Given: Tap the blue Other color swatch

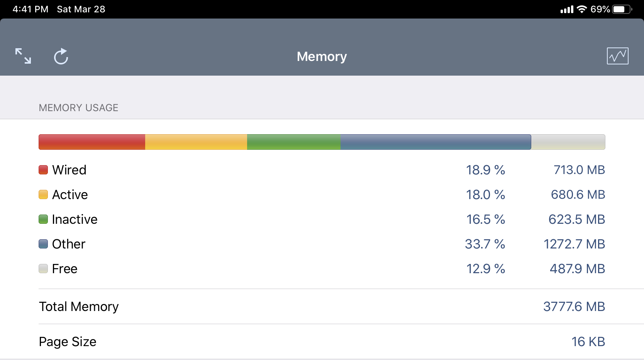Looking at the screenshot, I should pyautogui.click(x=43, y=244).
